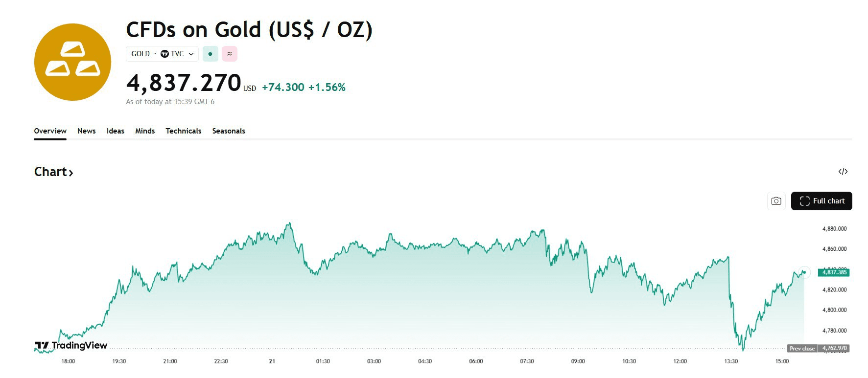Click the pink approximate-data icon
868x378 pixels.
229,54
